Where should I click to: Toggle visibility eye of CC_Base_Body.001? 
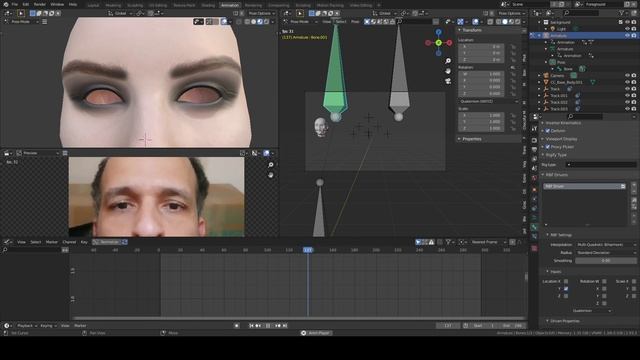627,82
